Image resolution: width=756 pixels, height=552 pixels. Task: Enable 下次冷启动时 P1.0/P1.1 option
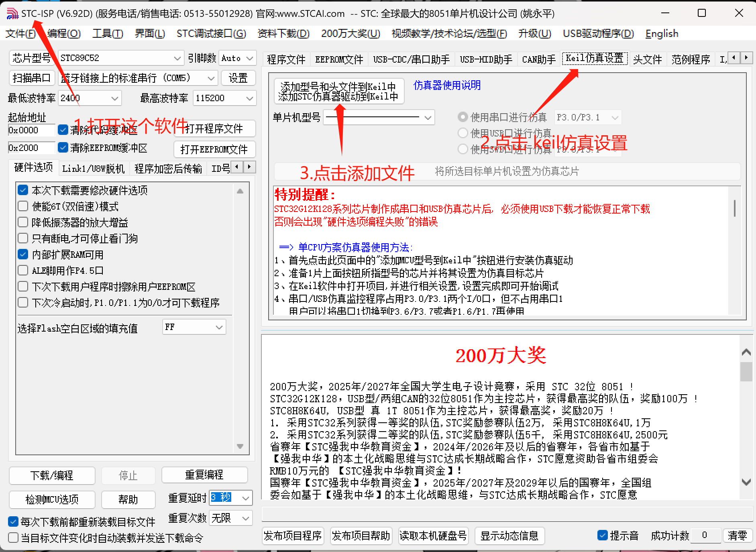tap(23, 302)
